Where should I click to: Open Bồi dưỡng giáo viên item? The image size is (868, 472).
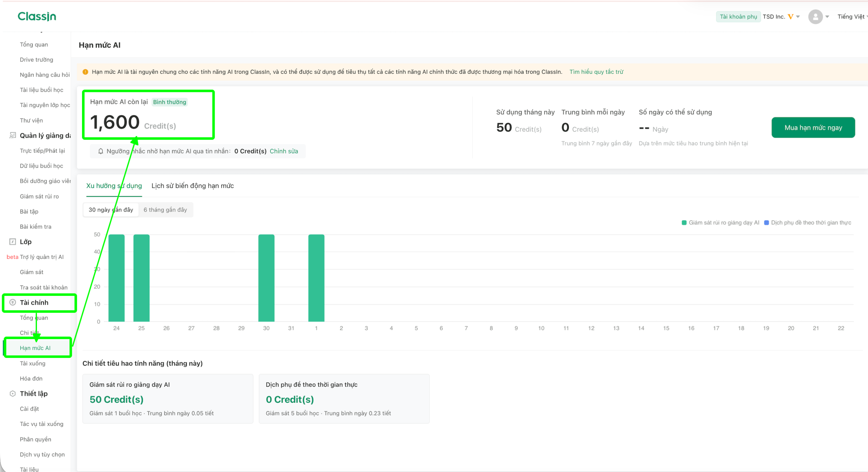(45, 181)
